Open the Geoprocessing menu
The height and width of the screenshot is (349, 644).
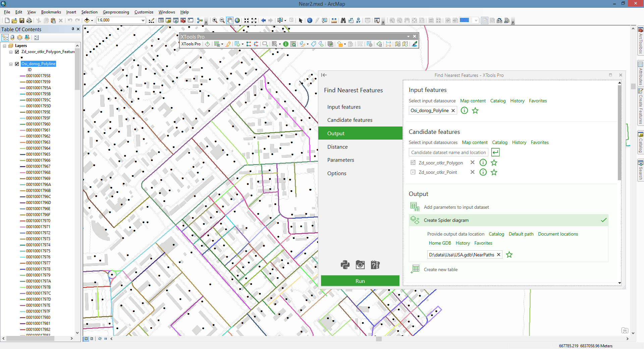click(116, 12)
